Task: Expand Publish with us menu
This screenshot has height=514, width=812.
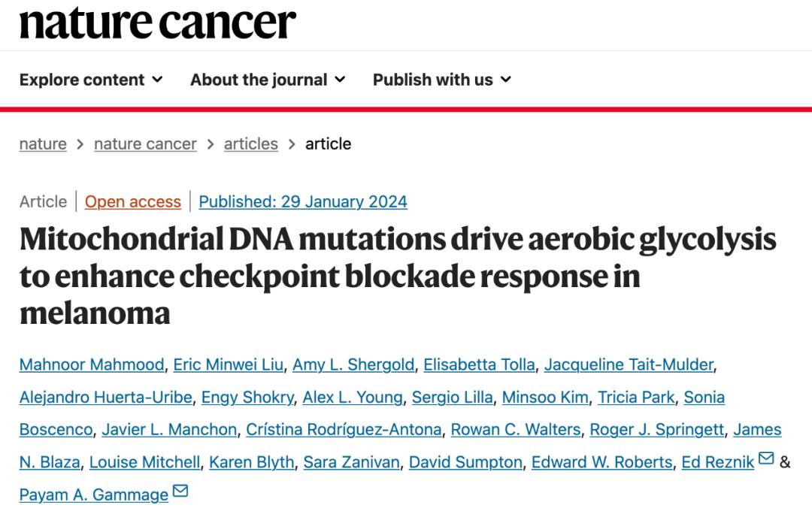Action: pos(442,80)
